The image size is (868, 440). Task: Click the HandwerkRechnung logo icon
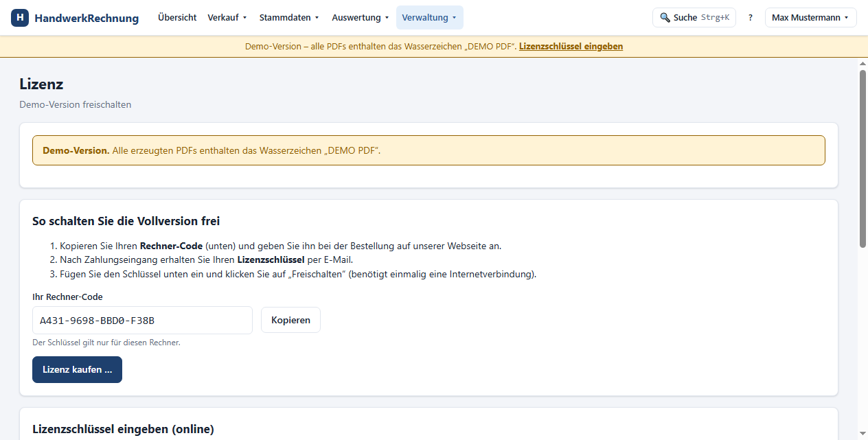pos(20,18)
